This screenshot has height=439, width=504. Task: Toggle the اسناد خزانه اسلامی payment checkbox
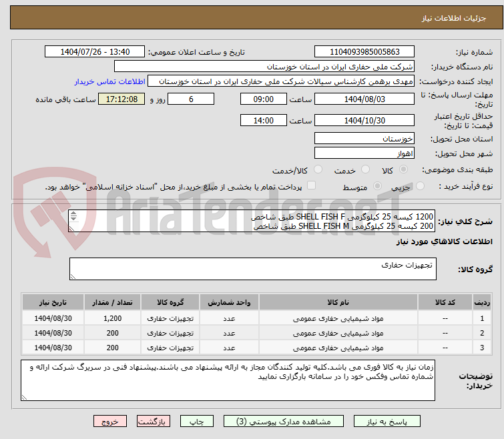[310, 187]
